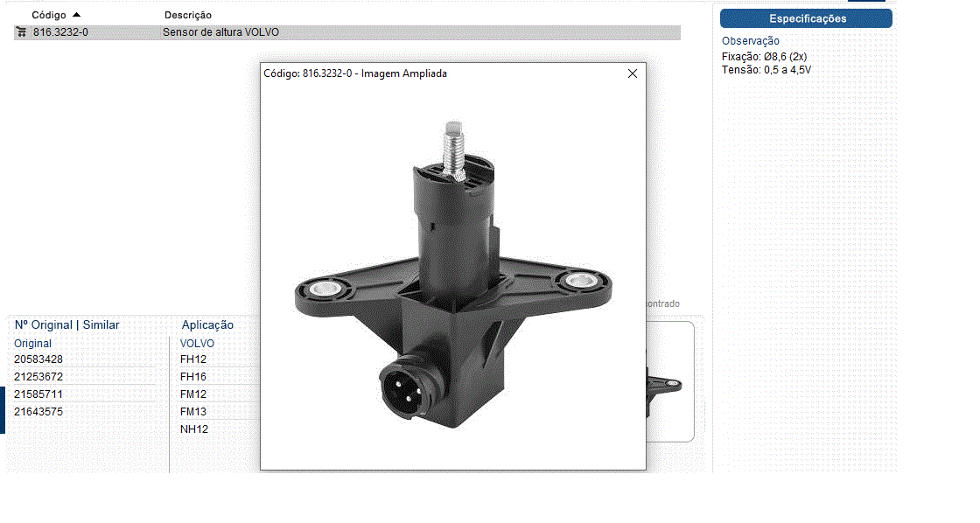
Task: Sort by the Código column arrow
Action: coord(77,15)
